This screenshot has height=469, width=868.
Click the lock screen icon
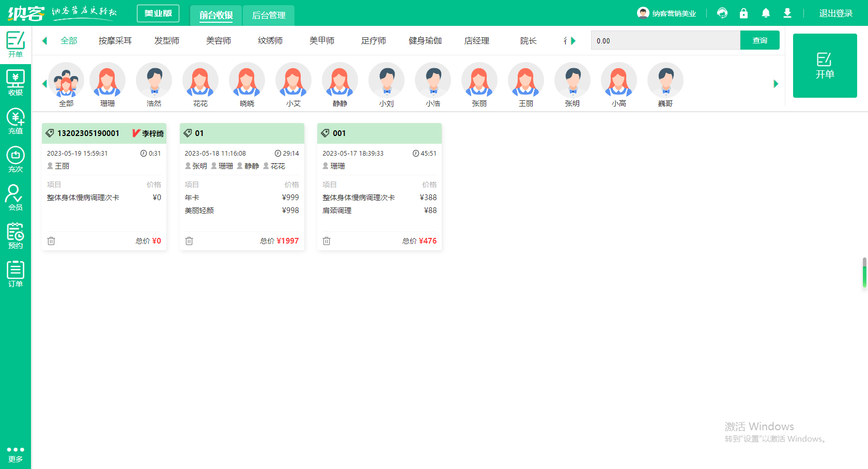[743, 13]
